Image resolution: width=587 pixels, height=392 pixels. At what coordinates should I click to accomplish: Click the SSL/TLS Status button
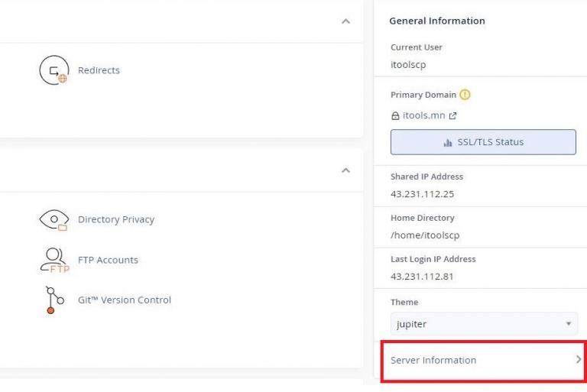coord(483,142)
